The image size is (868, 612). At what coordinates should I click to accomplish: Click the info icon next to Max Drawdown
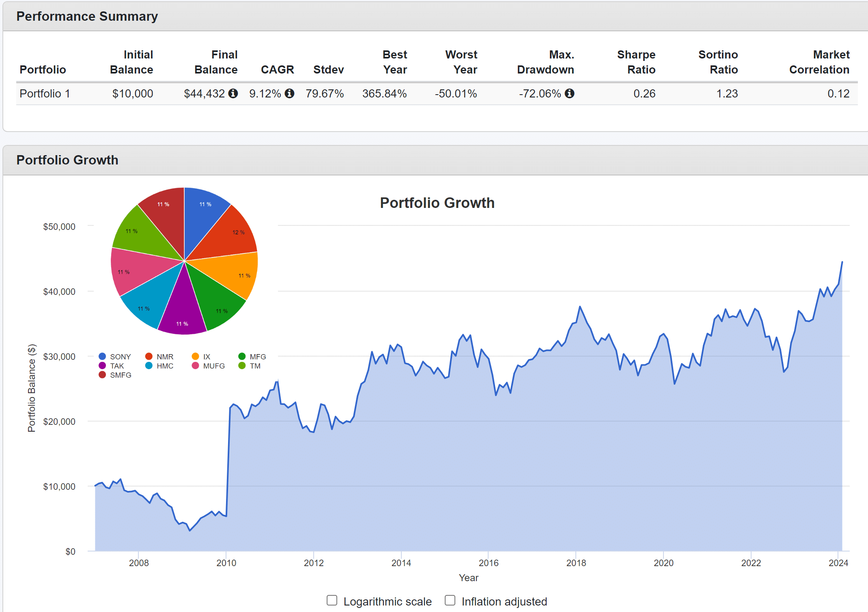click(x=570, y=93)
